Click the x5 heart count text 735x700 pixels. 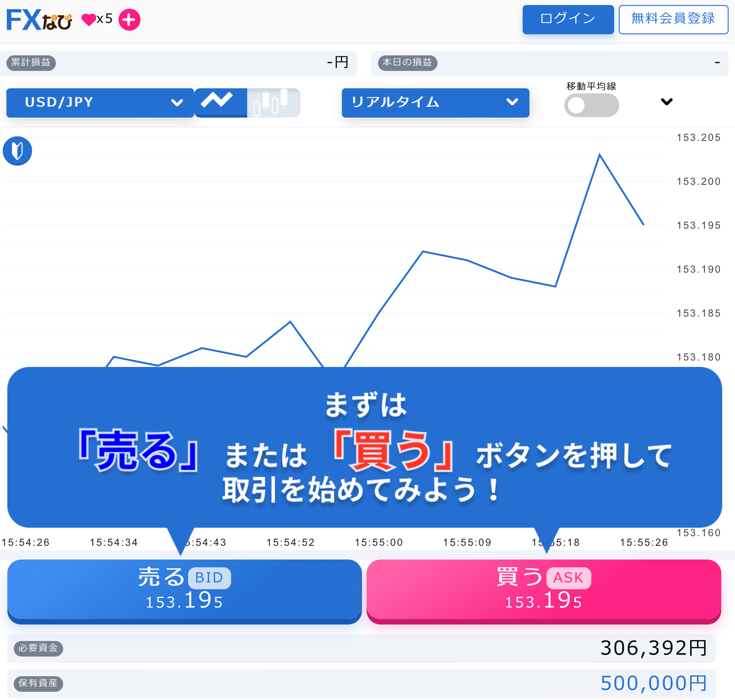104,19
